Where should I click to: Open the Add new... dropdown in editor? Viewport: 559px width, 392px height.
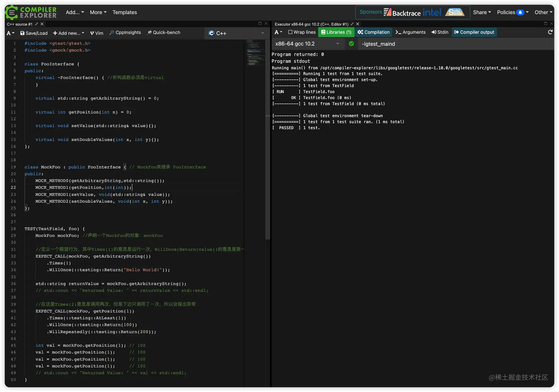(x=68, y=33)
